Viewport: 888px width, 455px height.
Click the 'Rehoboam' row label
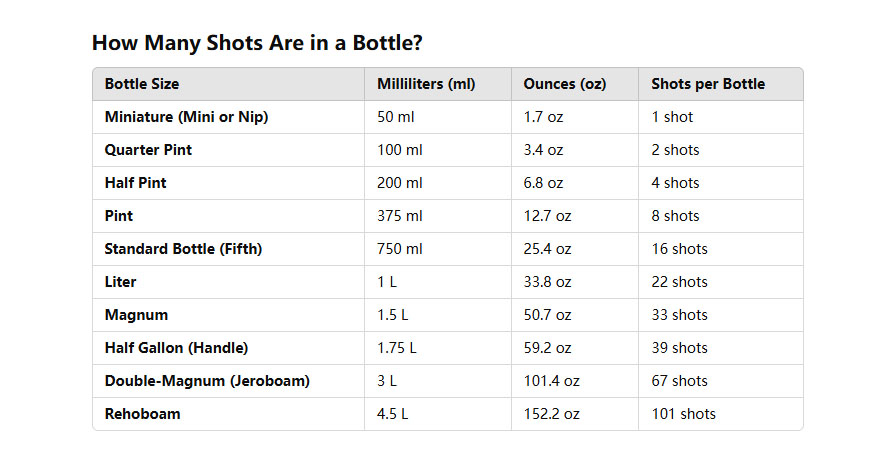tap(142, 414)
